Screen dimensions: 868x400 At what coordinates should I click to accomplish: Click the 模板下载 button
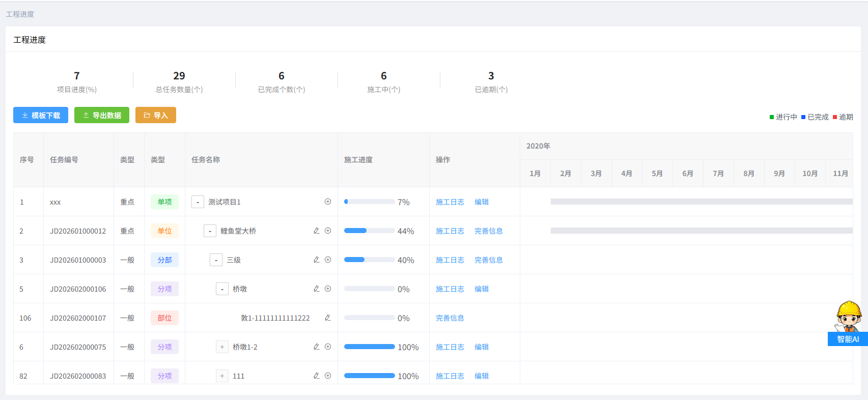click(x=41, y=115)
